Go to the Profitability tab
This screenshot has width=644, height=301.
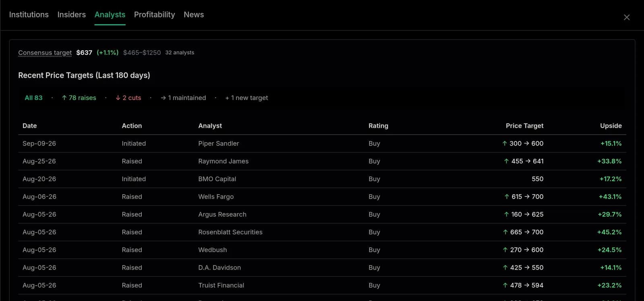coord(155,15)
